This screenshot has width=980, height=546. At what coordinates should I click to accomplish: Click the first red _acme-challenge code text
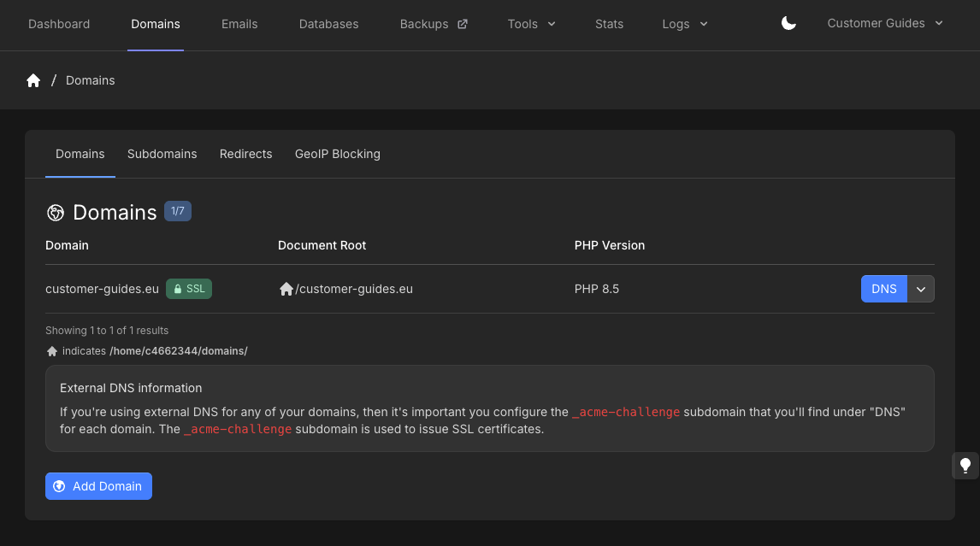tap(626, 413)
